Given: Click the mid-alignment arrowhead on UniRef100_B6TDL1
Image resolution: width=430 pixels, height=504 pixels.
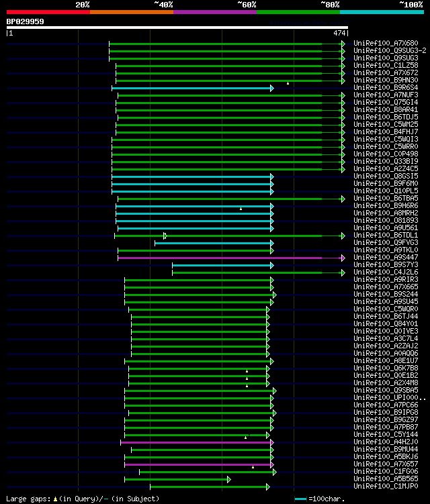Looking at the screenshot, I should click(x=165, y=236).
